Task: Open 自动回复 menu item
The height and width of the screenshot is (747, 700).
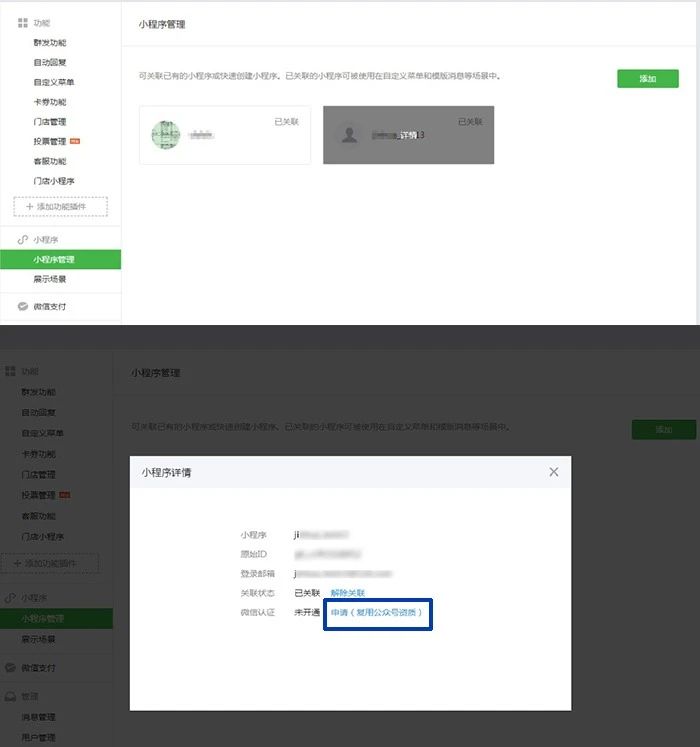Action: (x=50, y=62)
